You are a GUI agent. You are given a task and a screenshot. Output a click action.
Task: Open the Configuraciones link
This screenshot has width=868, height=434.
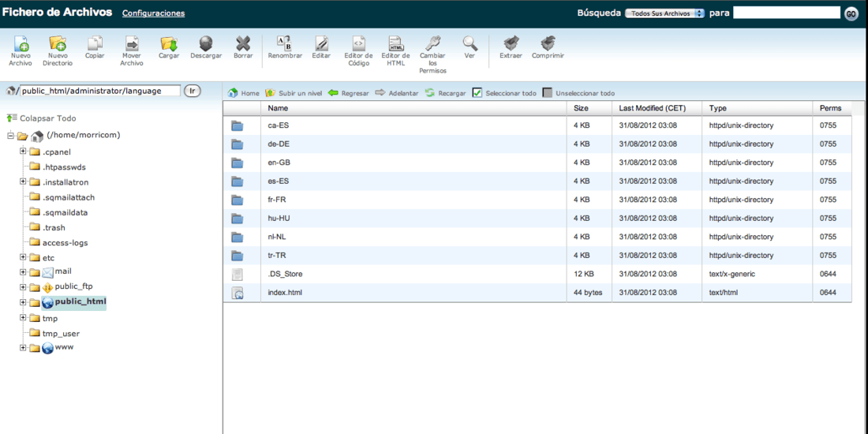(153, 13)
